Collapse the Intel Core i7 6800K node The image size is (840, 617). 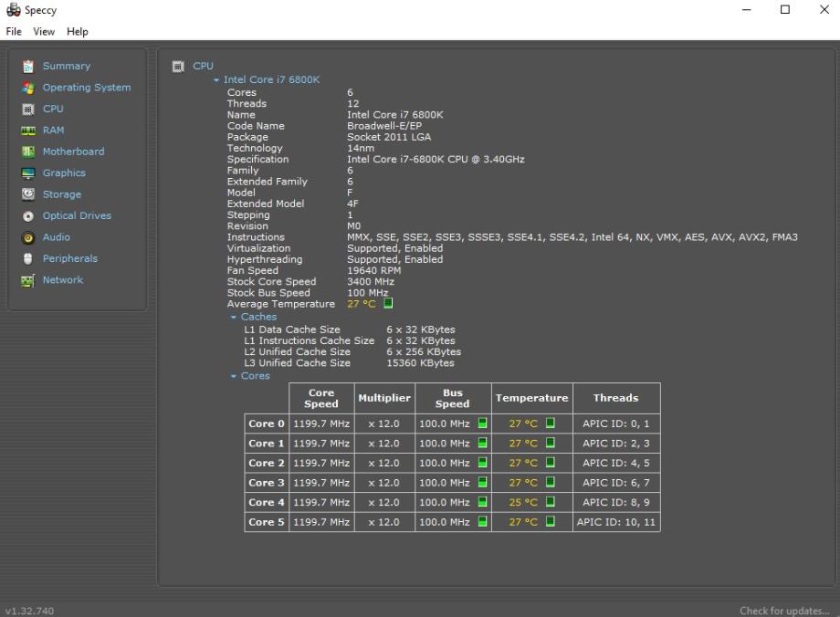(x=216, y=80)
